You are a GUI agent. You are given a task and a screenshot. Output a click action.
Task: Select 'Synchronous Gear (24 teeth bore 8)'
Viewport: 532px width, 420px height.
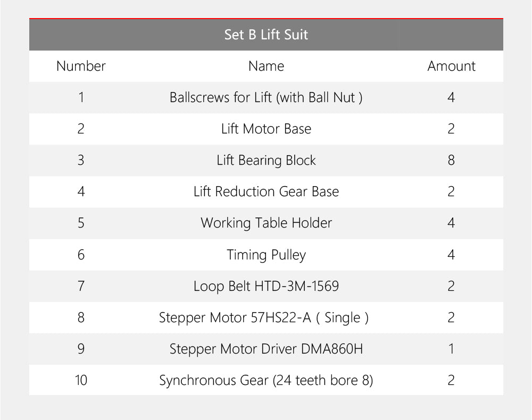[x=266, y=381]
